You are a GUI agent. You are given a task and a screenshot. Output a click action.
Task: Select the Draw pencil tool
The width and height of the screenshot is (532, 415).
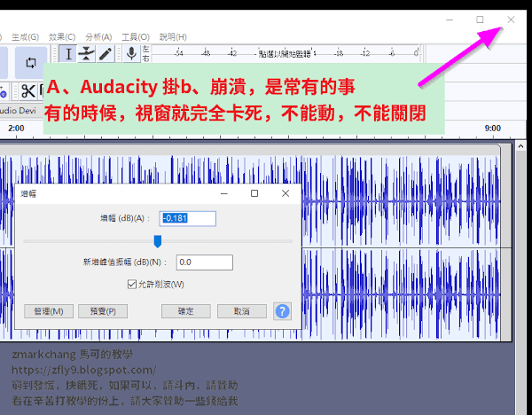(x=105, y=53)
